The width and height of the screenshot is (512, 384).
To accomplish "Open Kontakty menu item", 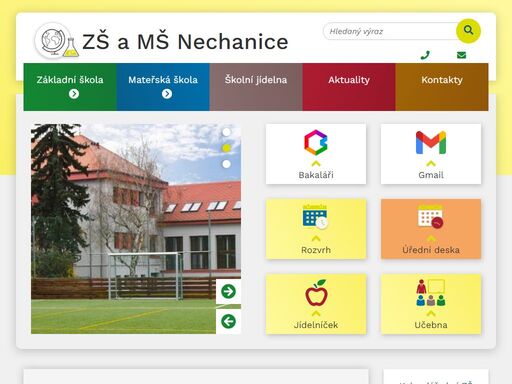I will click(x=442, y=87).
